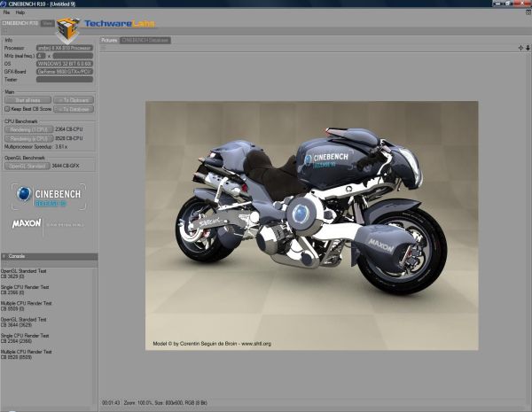532x412 pixels.
Task: Enable Keep Best CB Score checkbox
Action: 7,109
